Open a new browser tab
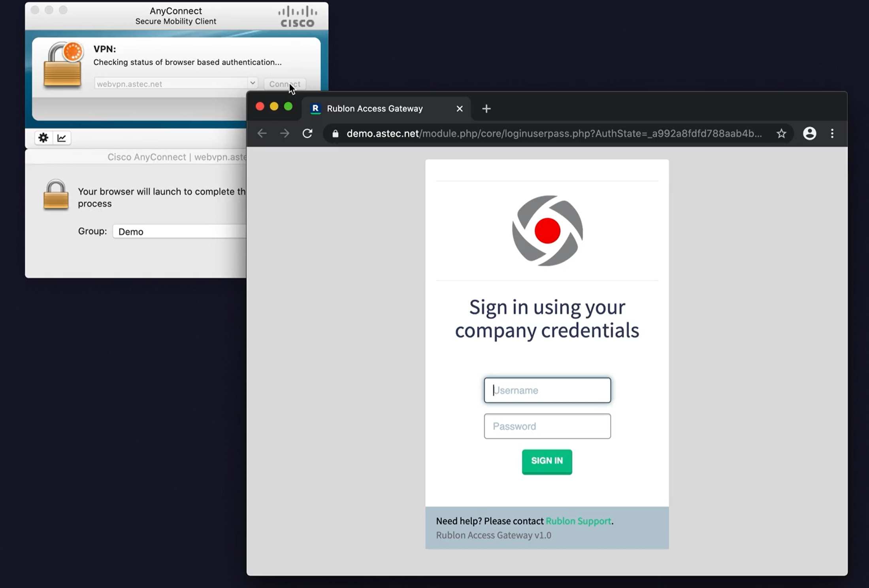This screenshot has width=869, height=588. [x=486, y=109]
